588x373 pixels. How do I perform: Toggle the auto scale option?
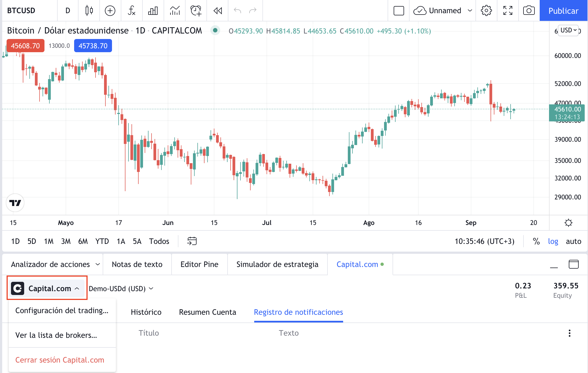(573, 241)
